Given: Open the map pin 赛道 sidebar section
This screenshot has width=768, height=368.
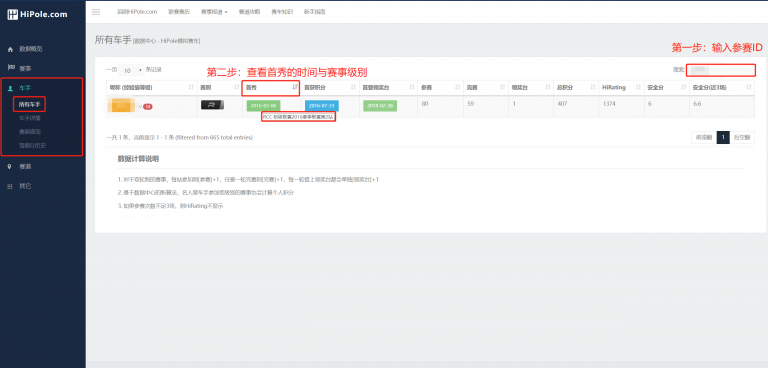Looking at the screenshot, I should pos(20,167).
